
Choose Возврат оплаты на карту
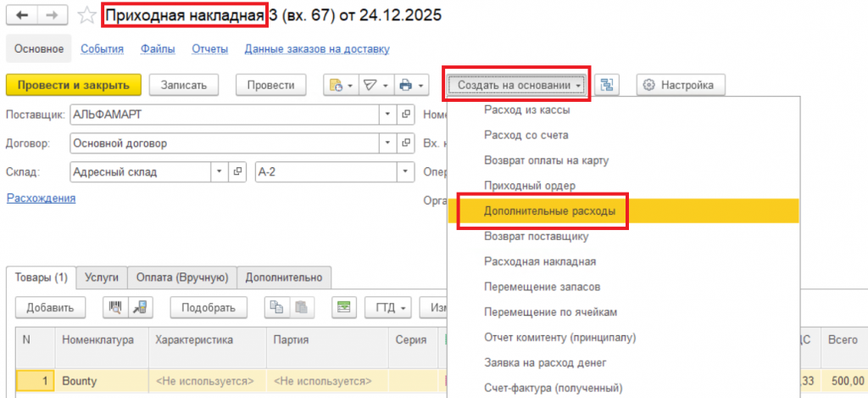[623, 160]
